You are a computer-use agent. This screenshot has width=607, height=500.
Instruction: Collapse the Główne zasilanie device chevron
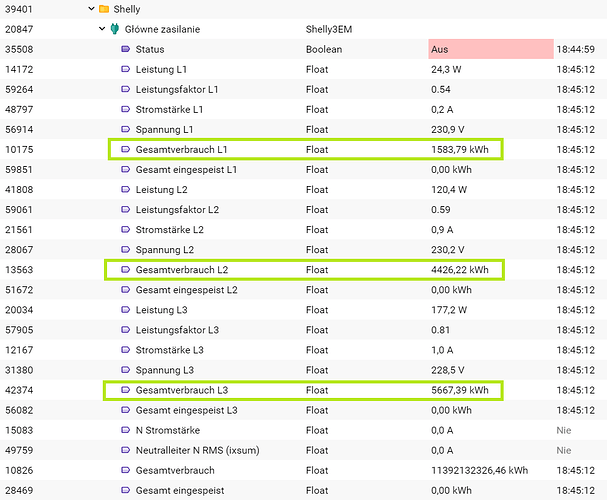(x=102, y=29)
